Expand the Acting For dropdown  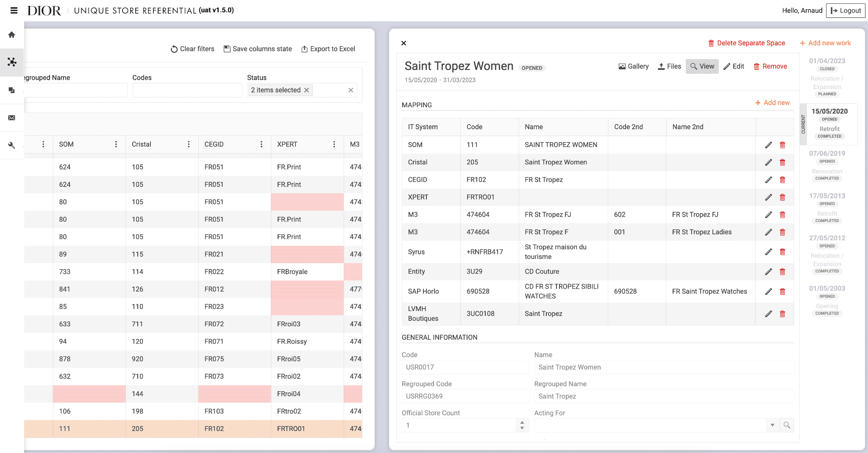772,425
